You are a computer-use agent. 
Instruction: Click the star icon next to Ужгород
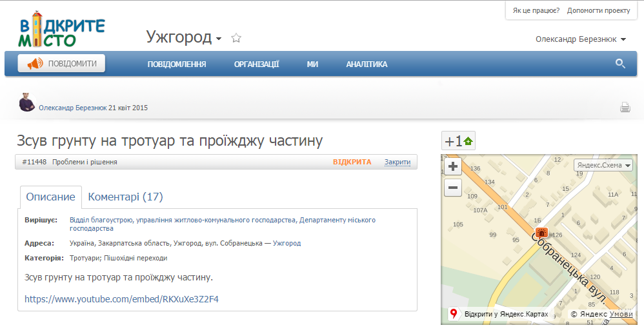click(236, 38)
